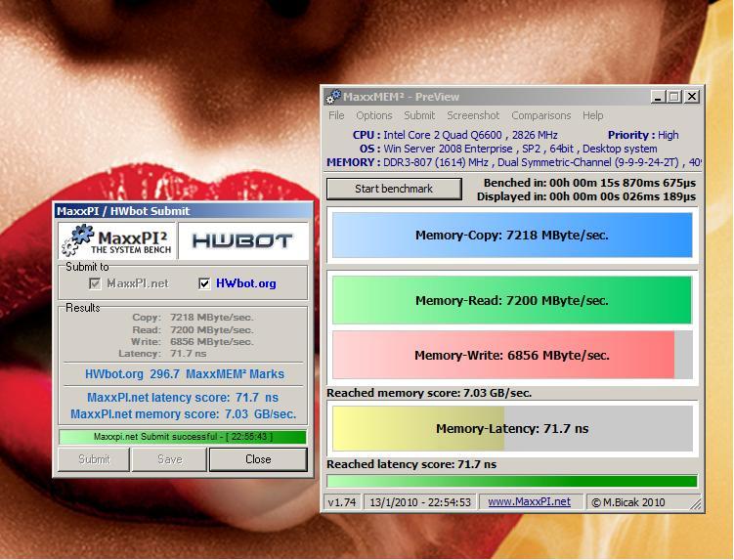Click Reached memory score 7.03 GB/sec text
The image size is (734, 560).
[429, 393]
